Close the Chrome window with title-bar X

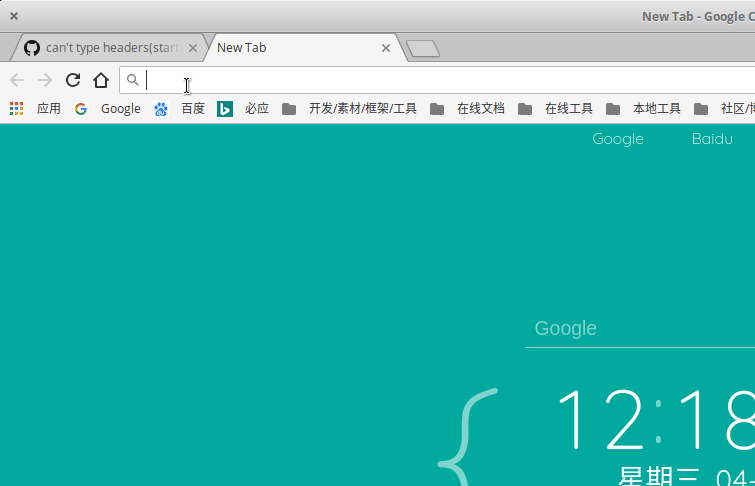point(14,16)
